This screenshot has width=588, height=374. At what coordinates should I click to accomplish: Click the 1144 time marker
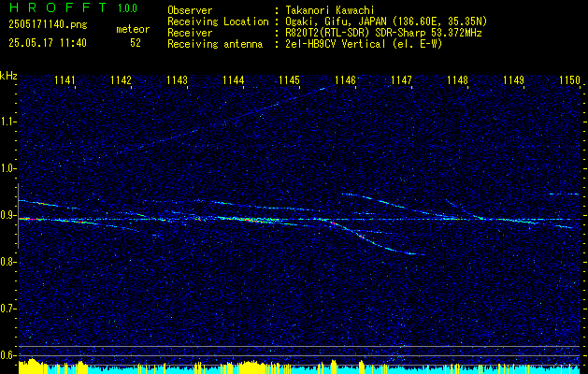point(234,80)
